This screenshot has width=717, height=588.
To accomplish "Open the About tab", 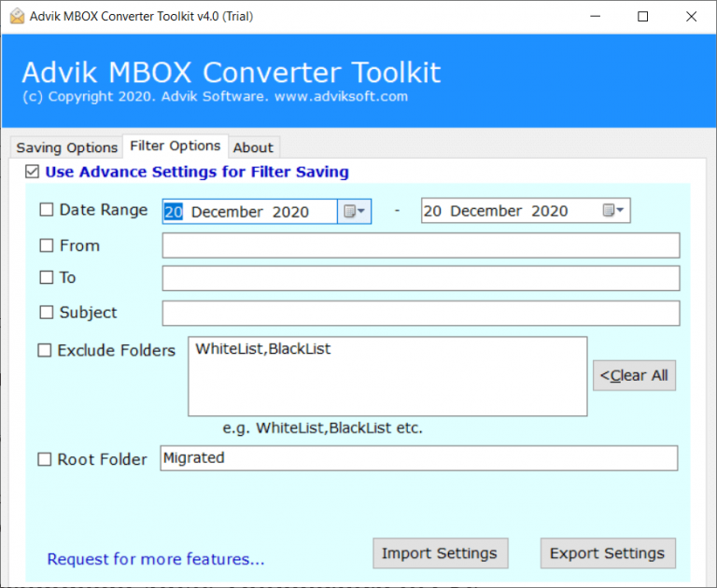I will coord(253,147).
